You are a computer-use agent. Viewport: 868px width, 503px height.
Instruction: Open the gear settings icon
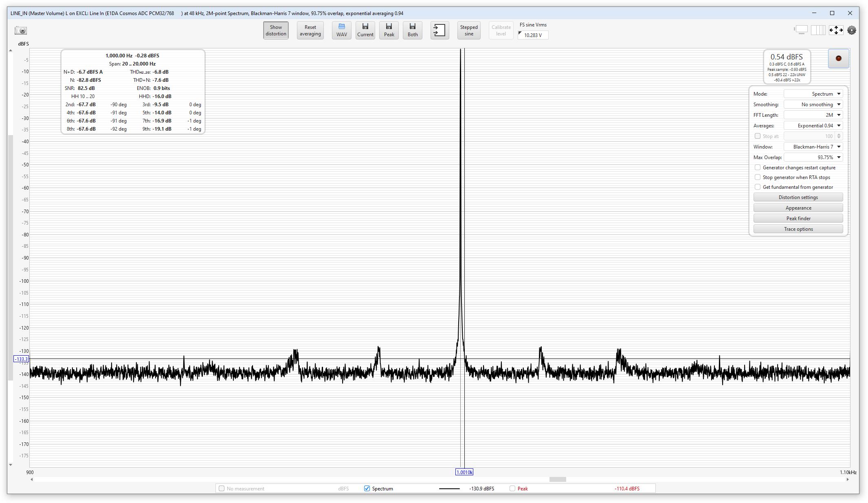click(x=851, y=30)
